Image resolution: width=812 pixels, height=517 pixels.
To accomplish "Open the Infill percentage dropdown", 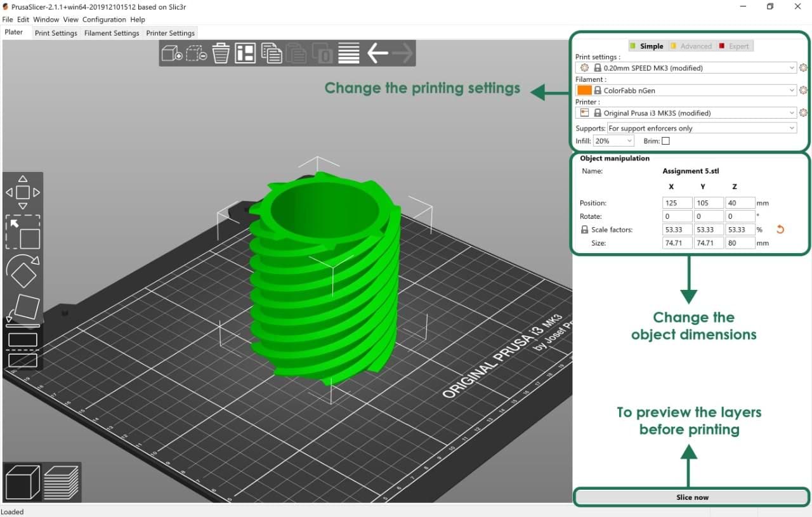I will [613, 141].
